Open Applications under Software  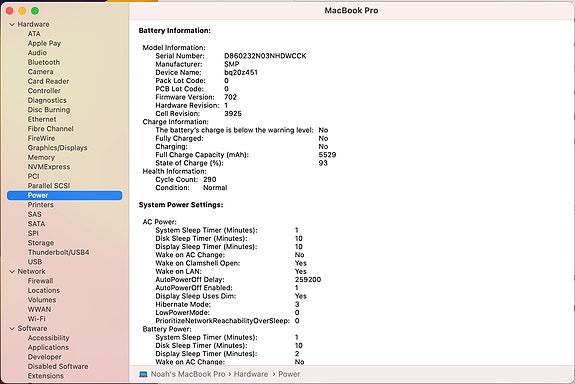[x=48, y=348]
